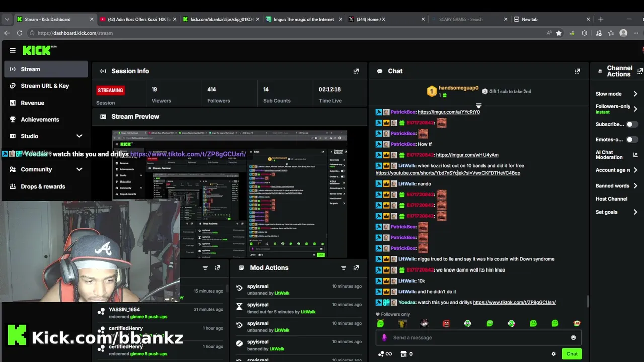This screenshot has width=644, height=362.
Task: Click into the Send a message field
Action: (478, 338)
